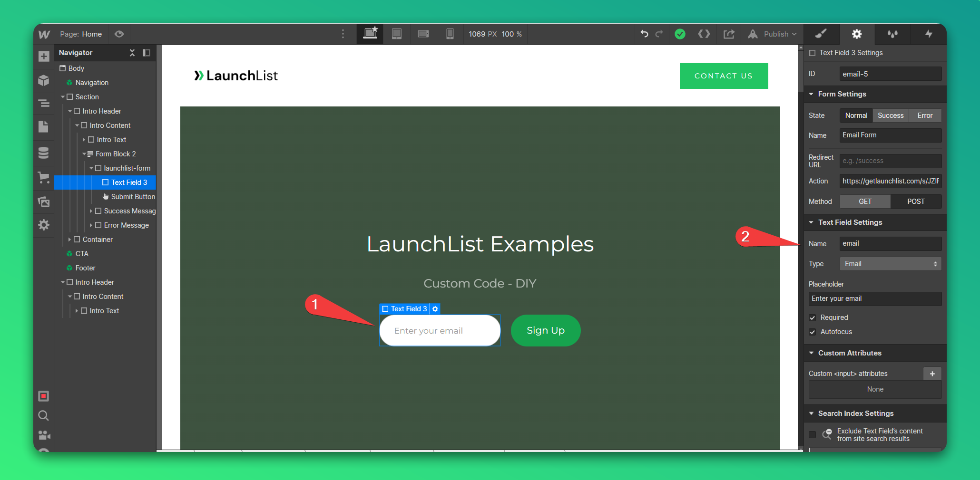
Task: Redo the last change
Action: (659, 34)
